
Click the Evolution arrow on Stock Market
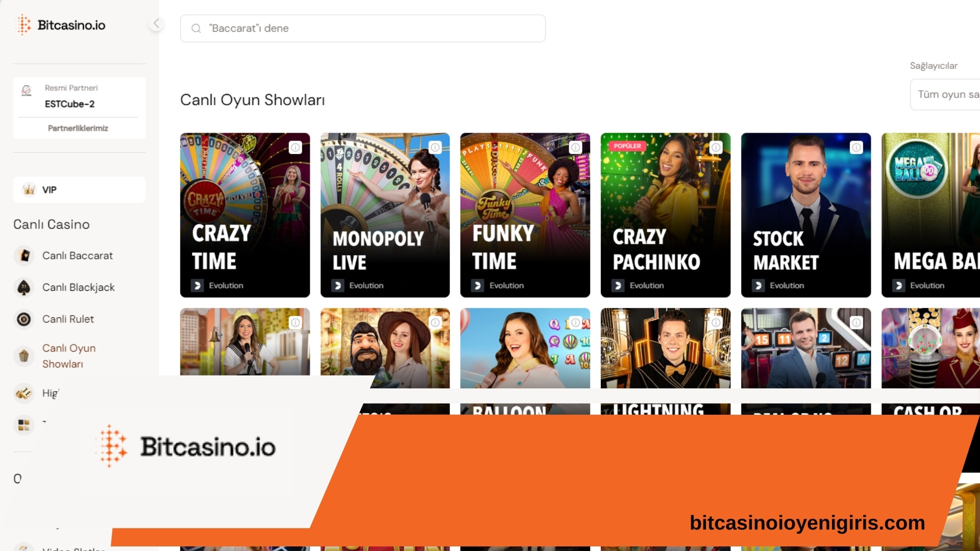(758, 286)
